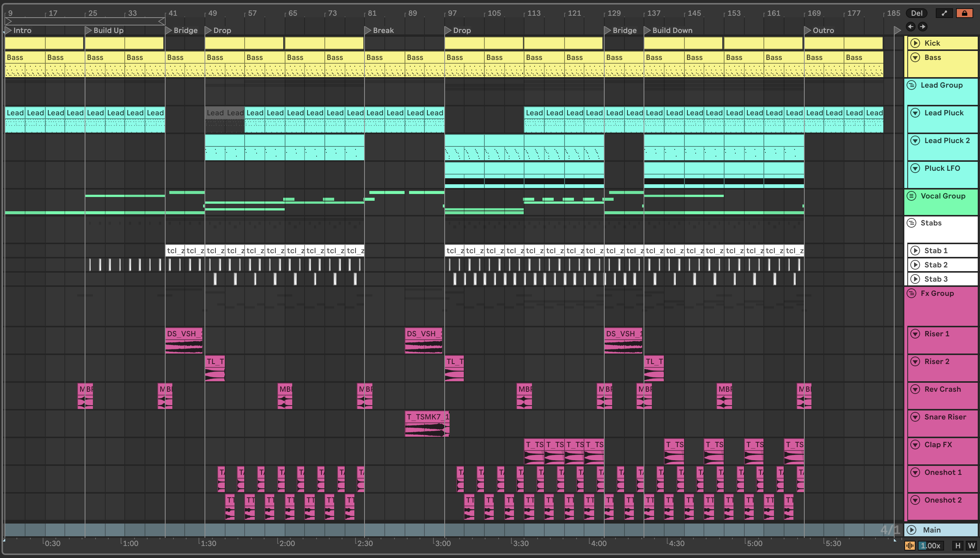Fold the Rev Crash track arrow

tap(915, 389)
